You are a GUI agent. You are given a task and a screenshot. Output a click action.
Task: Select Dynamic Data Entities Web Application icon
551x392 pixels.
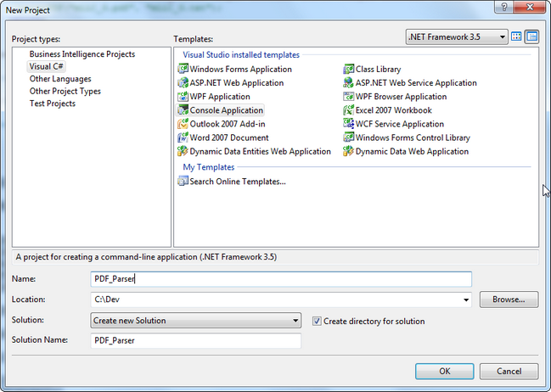(x=183, y=151)
